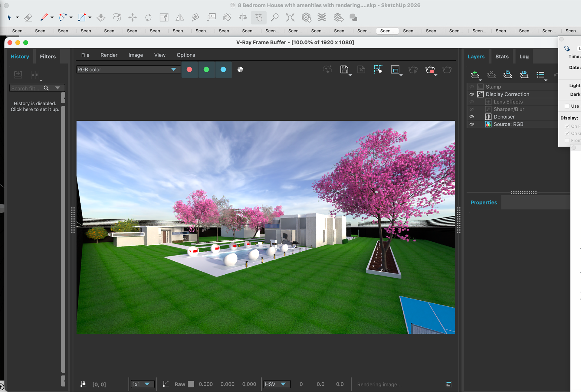Hide the Denoiser layer via eye icon
This screenshot has width=581, height=392.
472,117
